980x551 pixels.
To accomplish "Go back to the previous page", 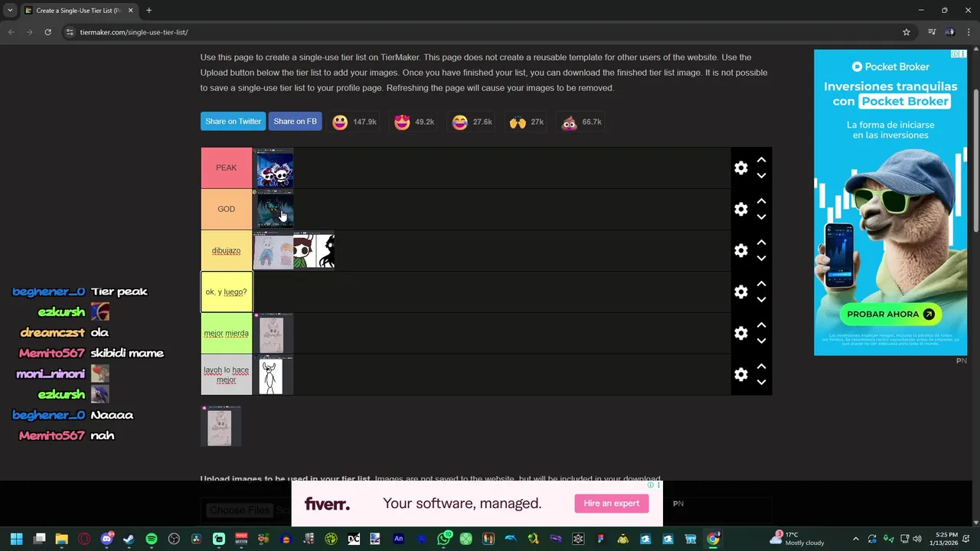I will 11,32.
